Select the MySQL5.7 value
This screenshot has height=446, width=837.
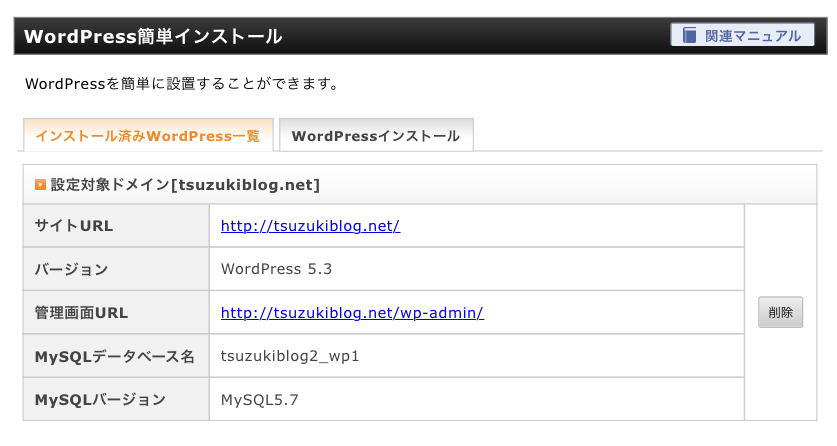(x=259, y=400)
